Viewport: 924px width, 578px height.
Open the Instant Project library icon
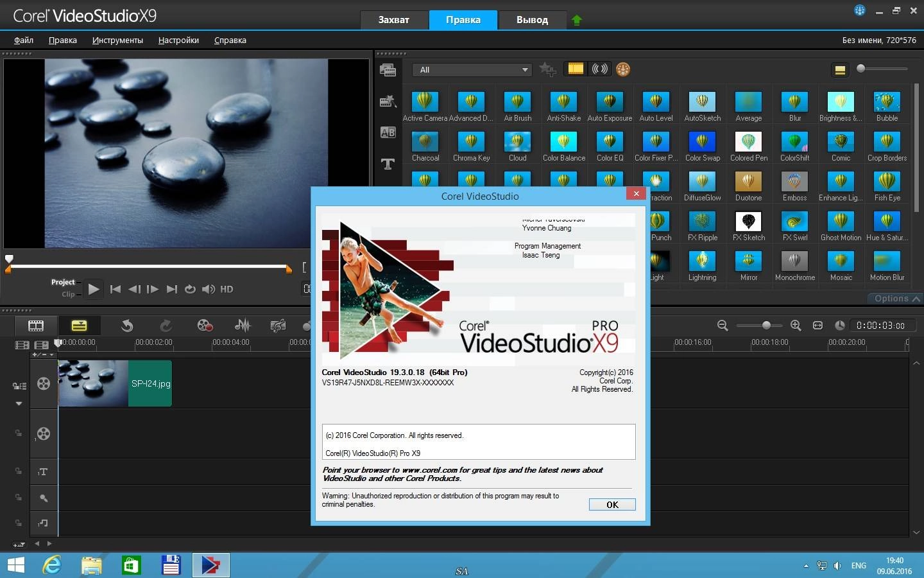click(x=388, y=101)
